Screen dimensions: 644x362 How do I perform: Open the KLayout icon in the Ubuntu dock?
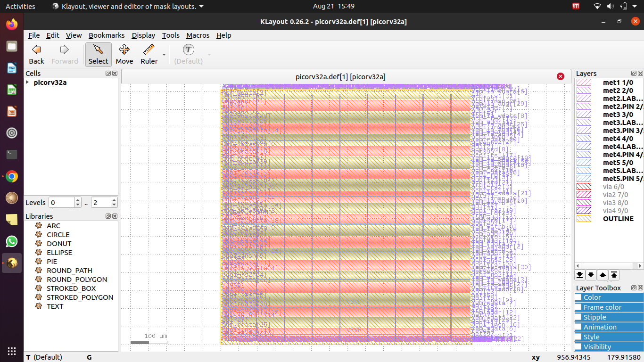coord(11,263)
